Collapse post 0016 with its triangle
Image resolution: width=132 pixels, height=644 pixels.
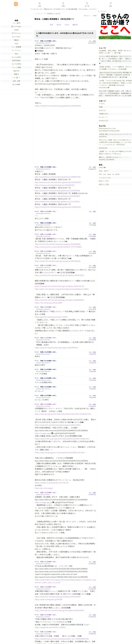click(x=35, y=404)
